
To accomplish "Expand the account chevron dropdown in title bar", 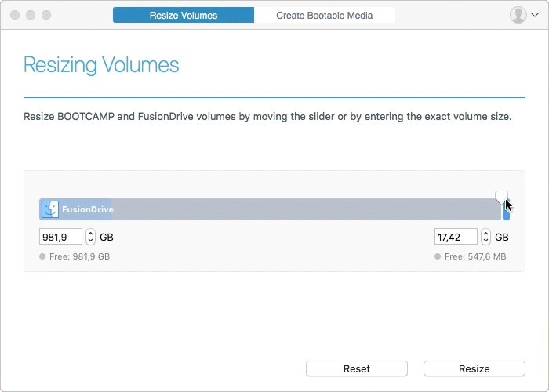I will point(535,15).
